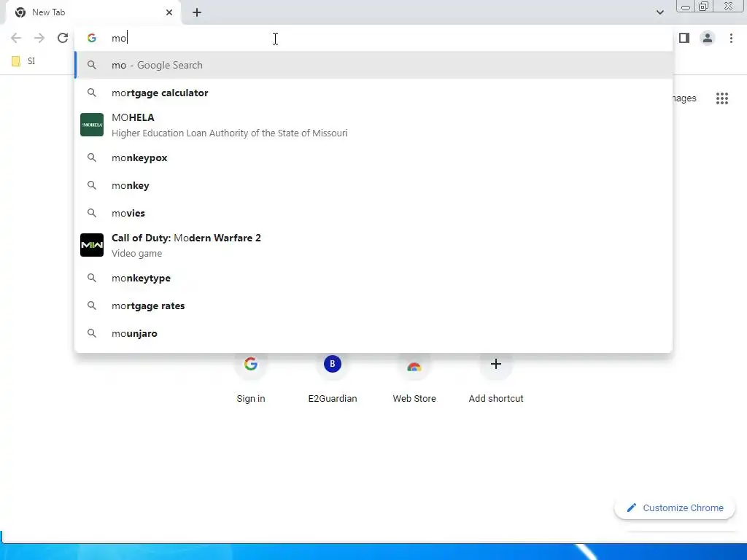Select the New Tab tab
This screenshot has height=560, width=747.
pyautogui.click(x=93, y=12)
